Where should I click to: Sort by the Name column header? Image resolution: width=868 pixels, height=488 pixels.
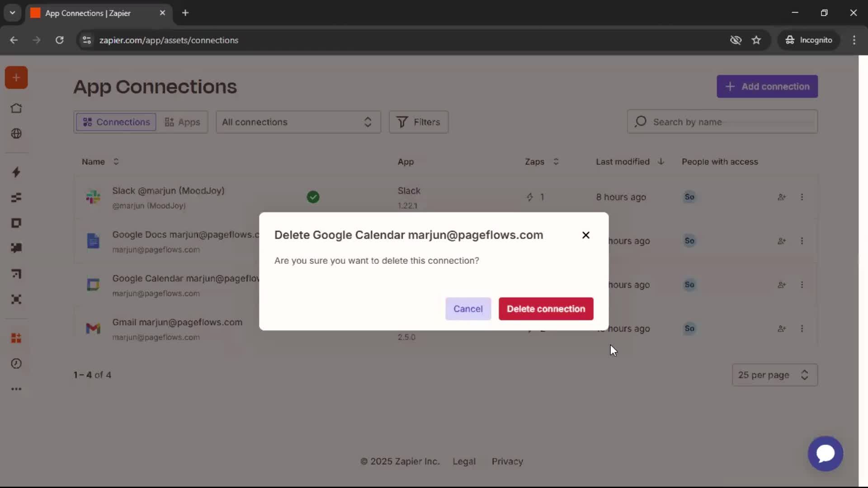click(100, 162)
